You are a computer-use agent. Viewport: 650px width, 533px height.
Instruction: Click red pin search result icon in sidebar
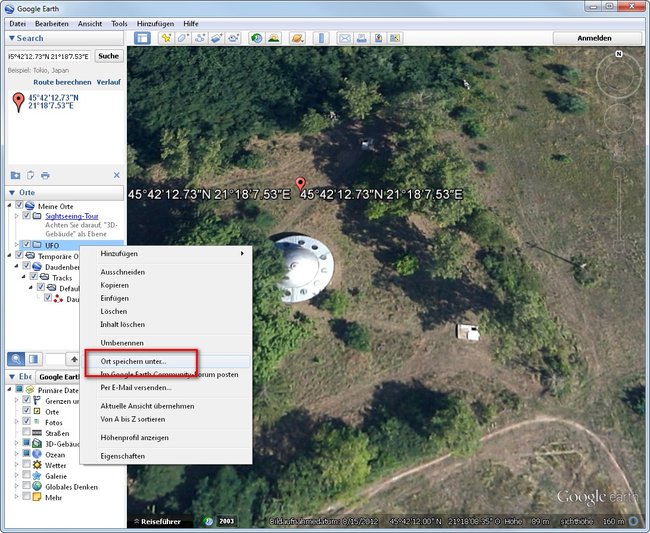18,102
